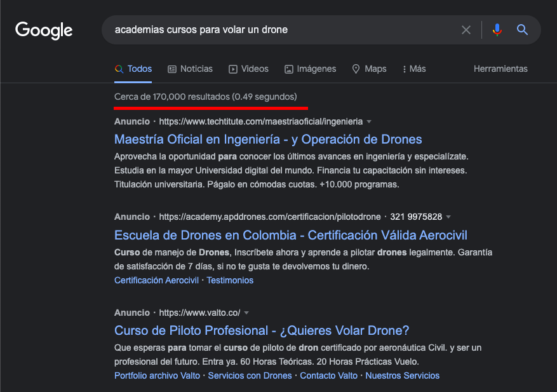Switch to the Noticias tab

pyautogui.click(x=190, y=69)
